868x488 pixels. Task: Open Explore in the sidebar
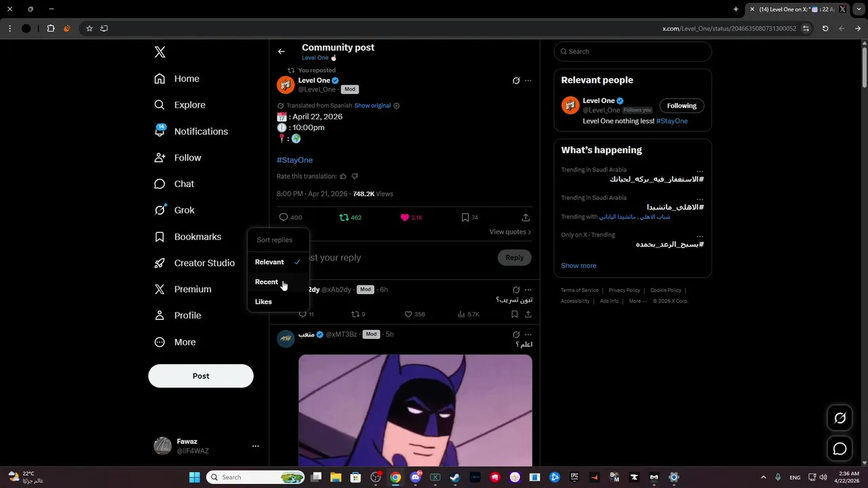180,105
